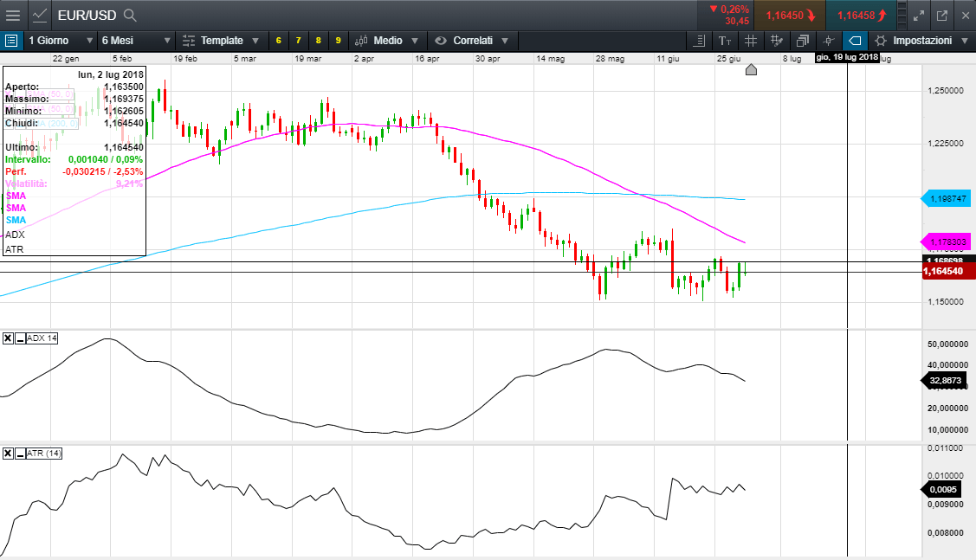Open the Correlati menu

coord(473,41)
